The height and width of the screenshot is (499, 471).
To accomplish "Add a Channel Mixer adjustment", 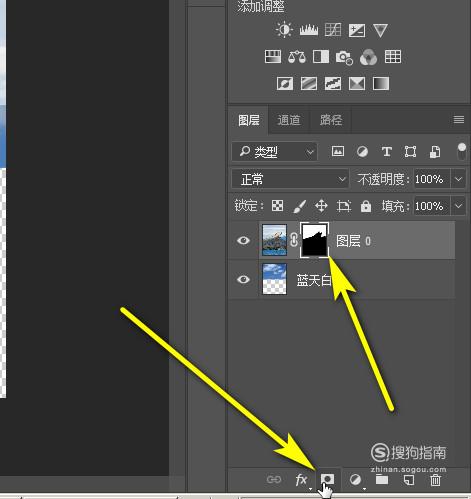I will (x=369, y=57).
